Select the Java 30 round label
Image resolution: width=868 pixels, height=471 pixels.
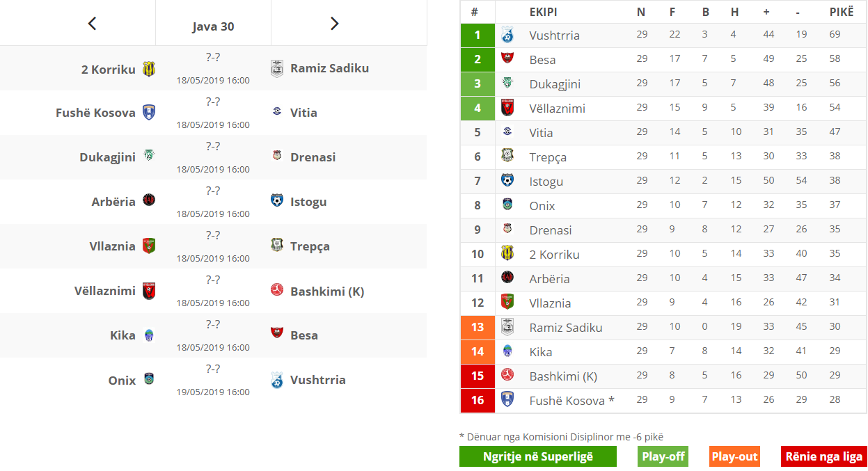click(x=213, y=26)
